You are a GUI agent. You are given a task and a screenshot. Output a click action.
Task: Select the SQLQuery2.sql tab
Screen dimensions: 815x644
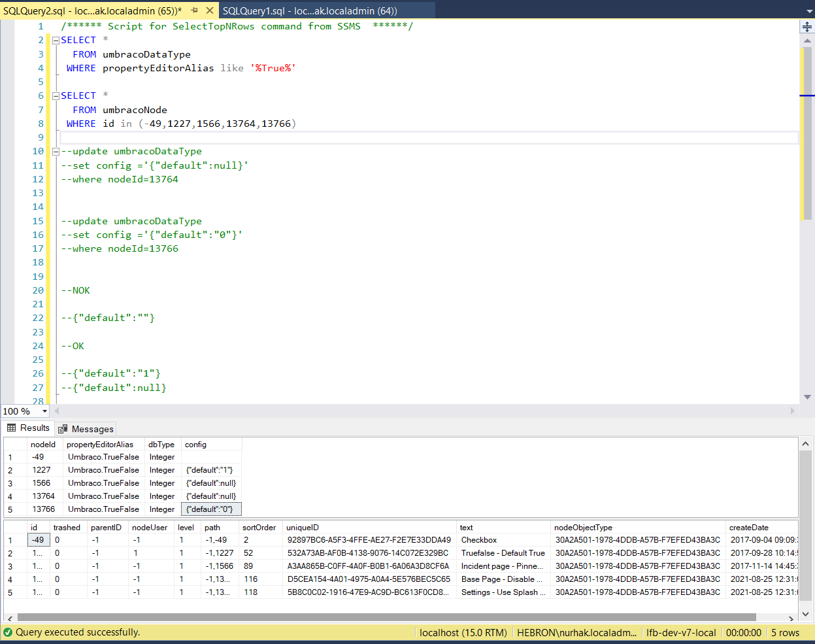point(92,10)
